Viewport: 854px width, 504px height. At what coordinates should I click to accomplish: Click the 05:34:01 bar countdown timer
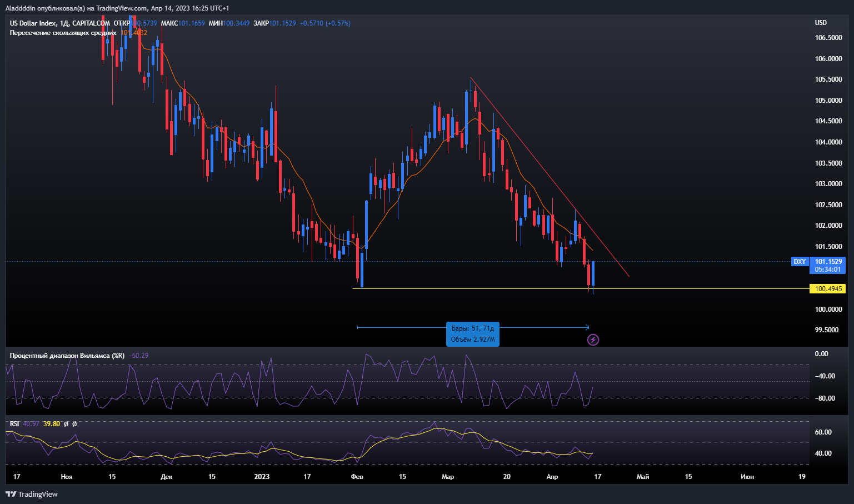pos(828,270)
